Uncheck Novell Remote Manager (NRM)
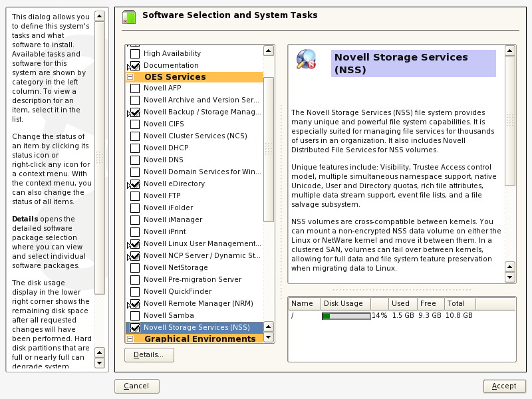 [x=136, y=303]
